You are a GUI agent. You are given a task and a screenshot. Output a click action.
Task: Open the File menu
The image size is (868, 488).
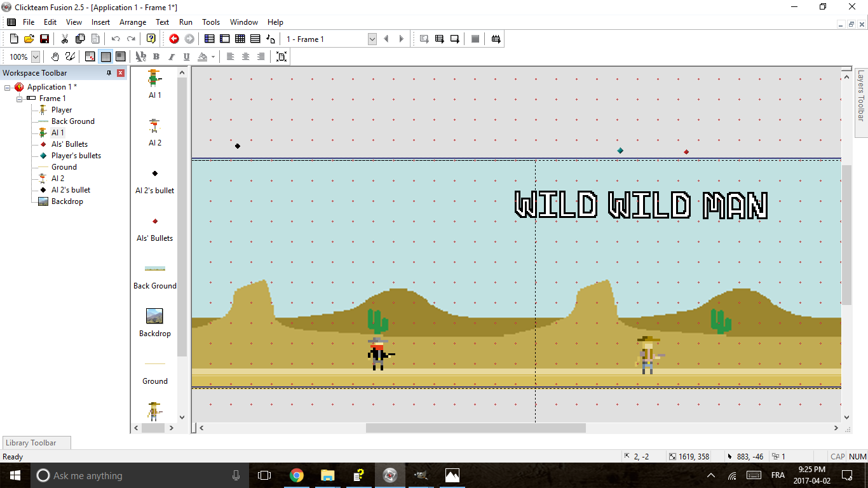click(29, 22)
